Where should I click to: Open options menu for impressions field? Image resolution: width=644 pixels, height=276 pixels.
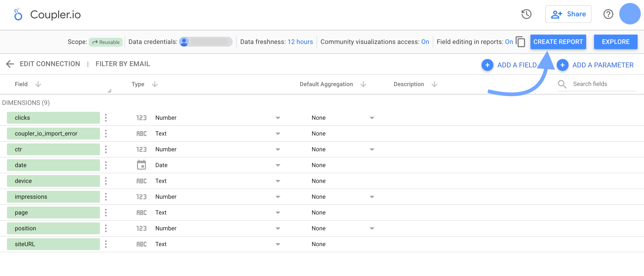(106, 197)
